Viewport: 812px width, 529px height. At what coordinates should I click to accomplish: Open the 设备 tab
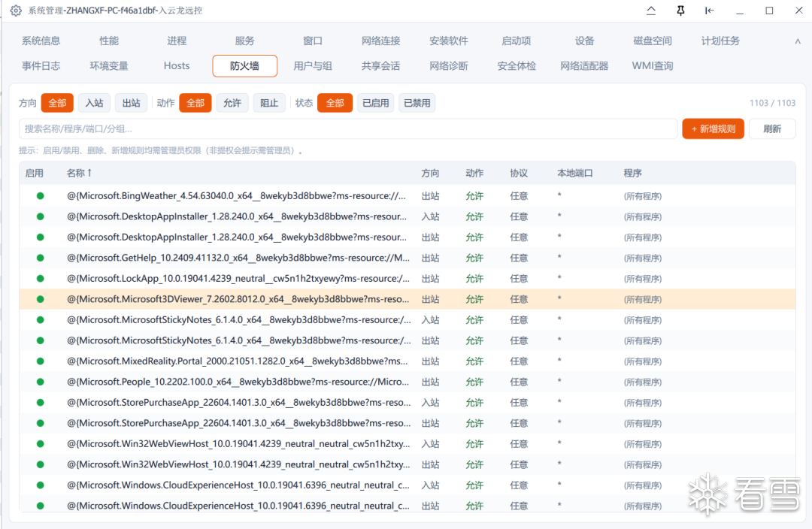tap(584, 41)
